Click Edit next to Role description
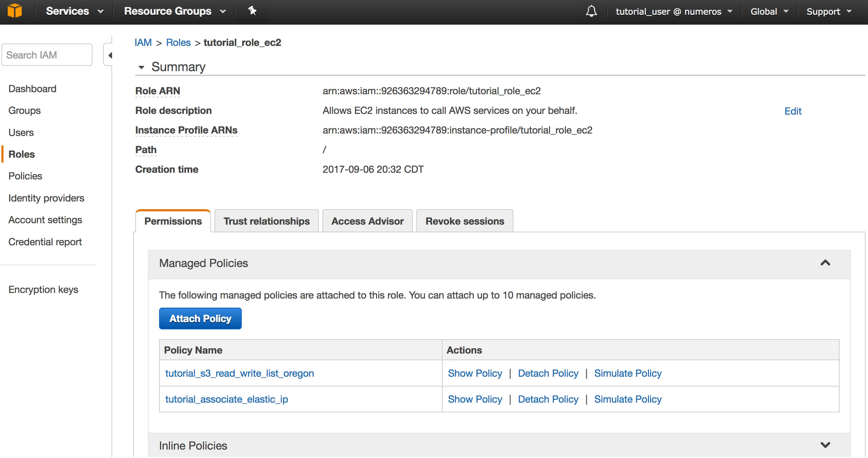 pos(793,111)
